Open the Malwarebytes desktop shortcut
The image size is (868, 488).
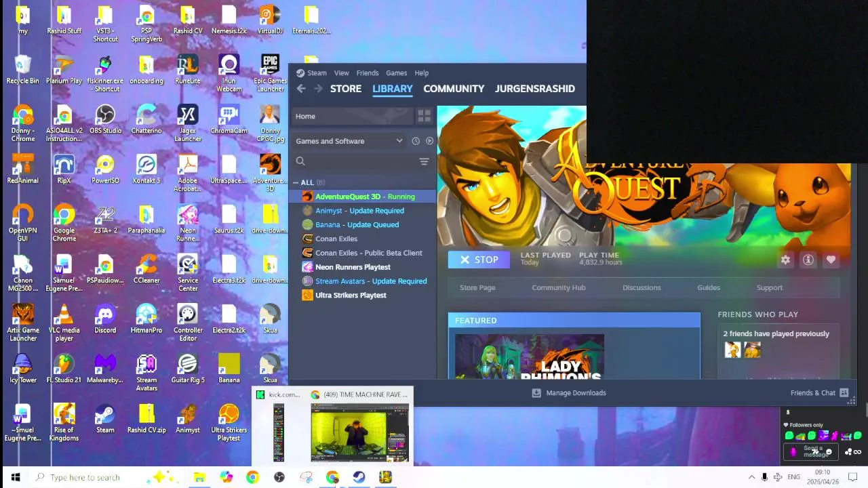click(105, 369)
